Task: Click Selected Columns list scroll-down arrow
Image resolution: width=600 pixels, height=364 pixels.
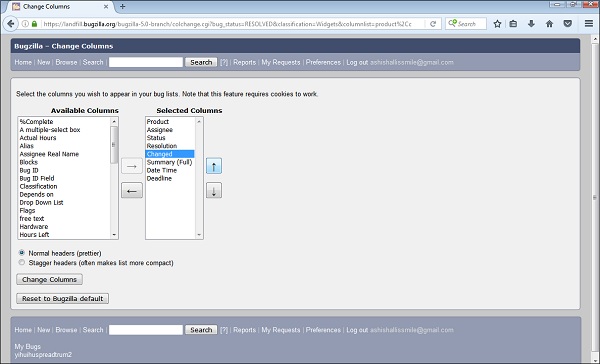Action: (199, 235)
